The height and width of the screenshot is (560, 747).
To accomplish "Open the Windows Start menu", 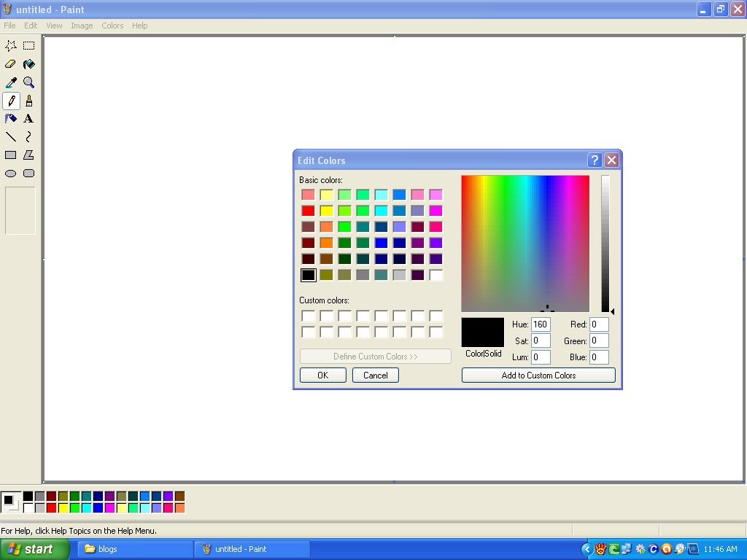I will tap(34, 549).
